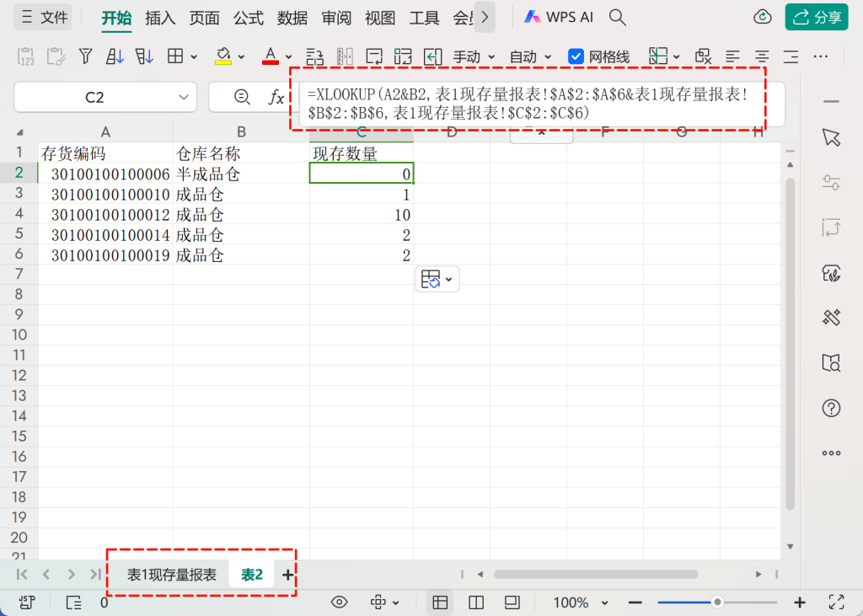
Task: Select cell containing 30100100100012
Action: (105, 215)
